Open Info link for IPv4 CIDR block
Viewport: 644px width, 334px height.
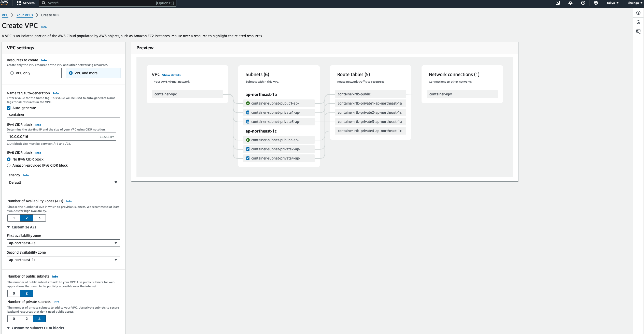coord(38,125)
